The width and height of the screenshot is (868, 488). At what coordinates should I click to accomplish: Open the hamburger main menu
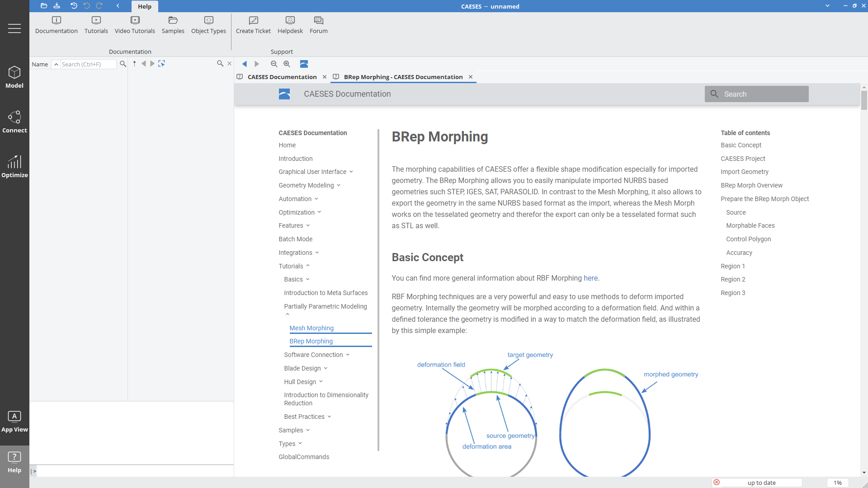(14, 28)
